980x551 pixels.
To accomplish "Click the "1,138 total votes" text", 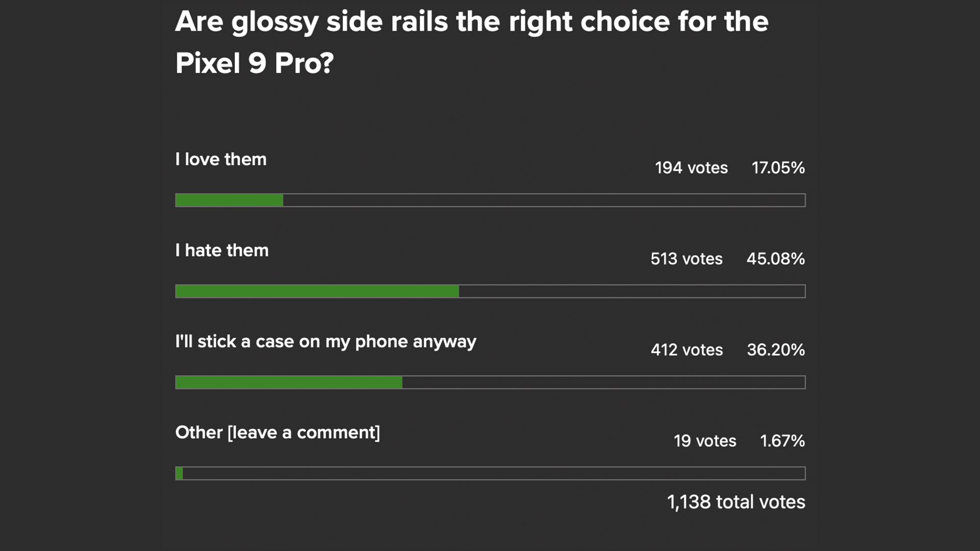I will pos(736,502).
